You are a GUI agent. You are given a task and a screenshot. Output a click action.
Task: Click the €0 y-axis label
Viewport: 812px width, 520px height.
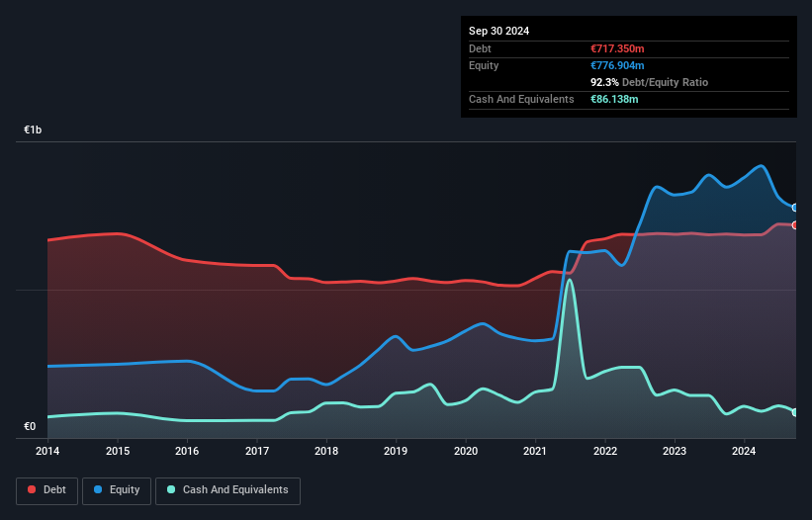coord(30,426)
